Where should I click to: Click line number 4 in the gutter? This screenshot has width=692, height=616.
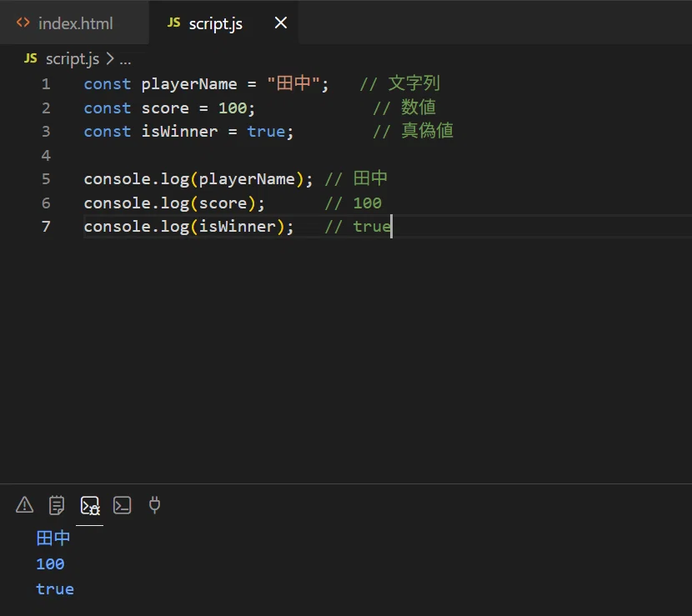click(x=46, y=155)
